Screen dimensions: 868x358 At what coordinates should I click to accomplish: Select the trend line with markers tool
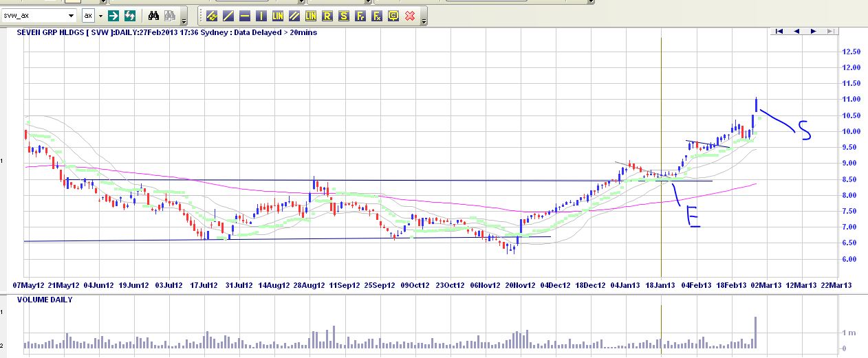[212, 15]
